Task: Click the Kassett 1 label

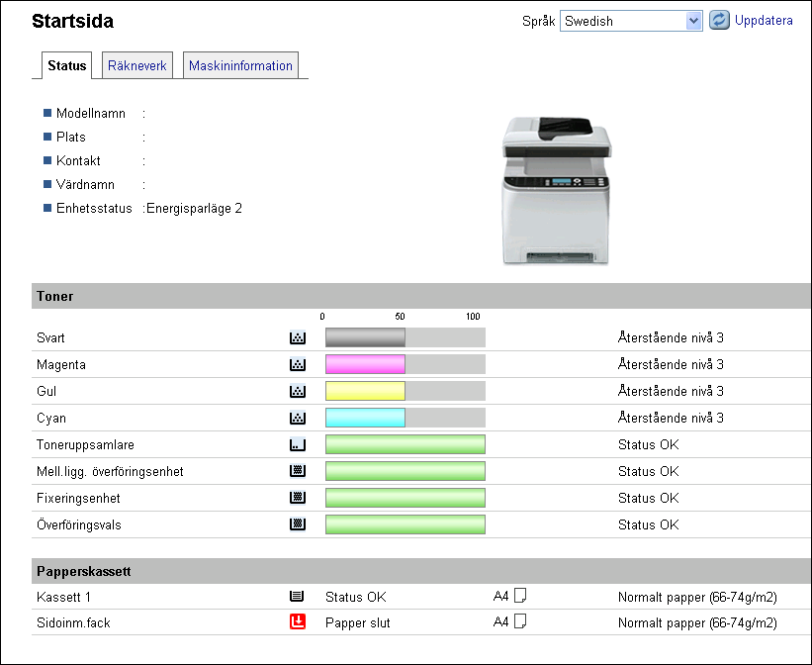Action: 63,597
